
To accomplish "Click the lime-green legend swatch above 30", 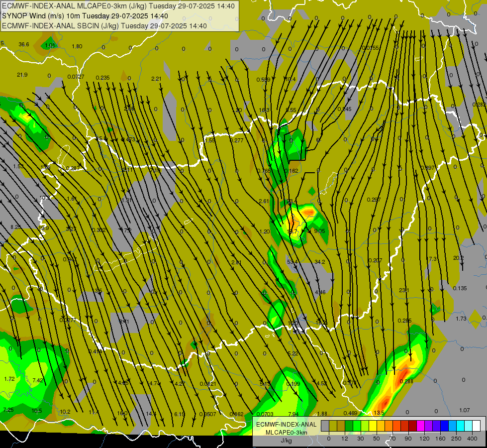I will [x=365, y=426].
